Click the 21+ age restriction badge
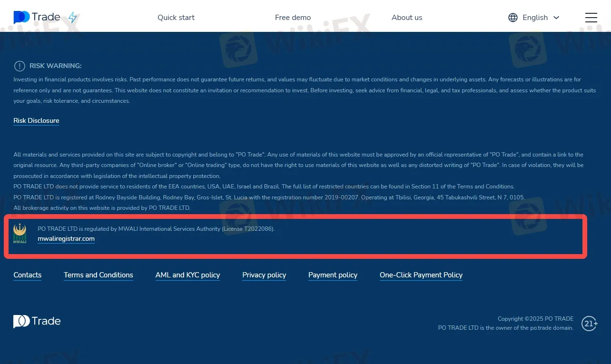This screenshot has width=611, height=364. pyautogui.click(x=590, y=324)
